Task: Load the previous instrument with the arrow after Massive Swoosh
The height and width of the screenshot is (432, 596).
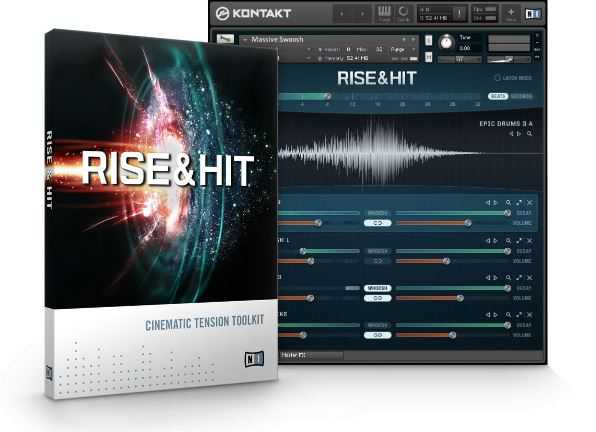Action: tap(404, 39)
